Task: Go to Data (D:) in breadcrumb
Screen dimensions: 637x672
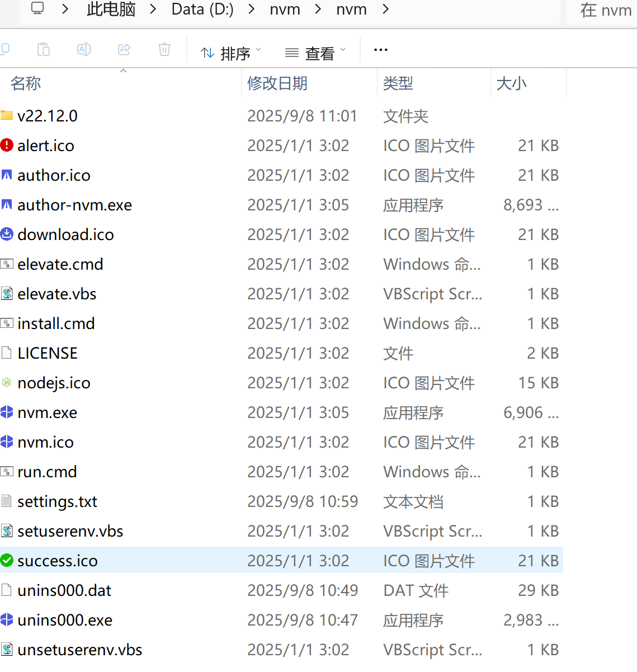Action: tap(202, 9)
